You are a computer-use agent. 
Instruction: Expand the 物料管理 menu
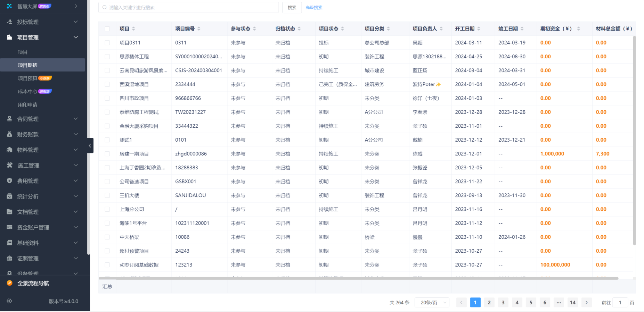[75, 150]
